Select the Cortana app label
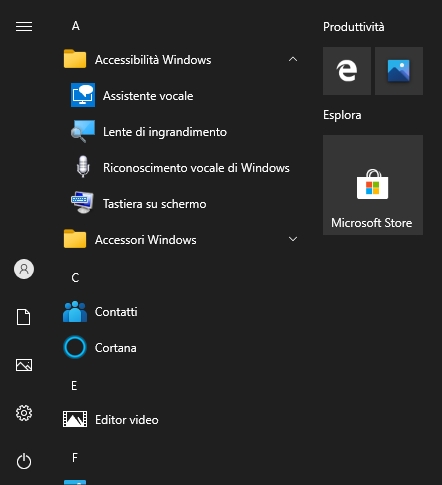The image size is (442, 485). point(116,348)
